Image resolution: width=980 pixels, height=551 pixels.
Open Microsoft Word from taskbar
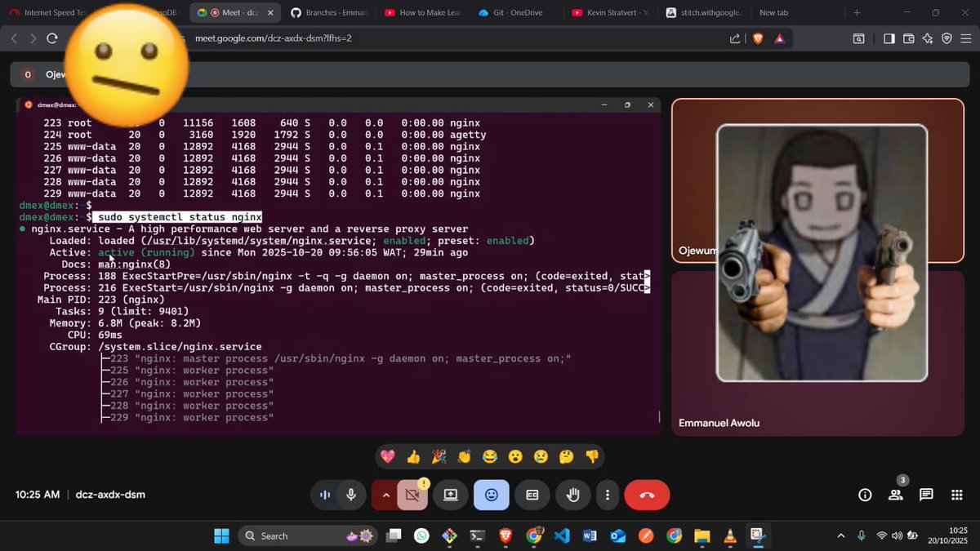pyautogui.click(x=590, y=535)
